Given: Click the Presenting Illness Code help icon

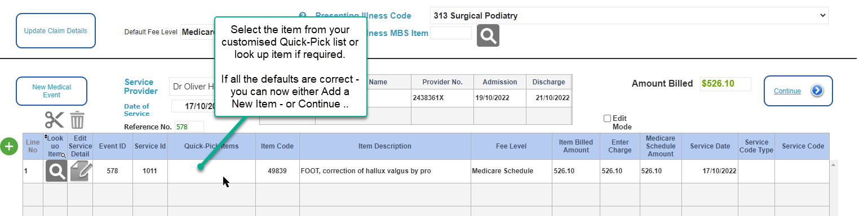Looking at the screenshot, I should 302,16.
